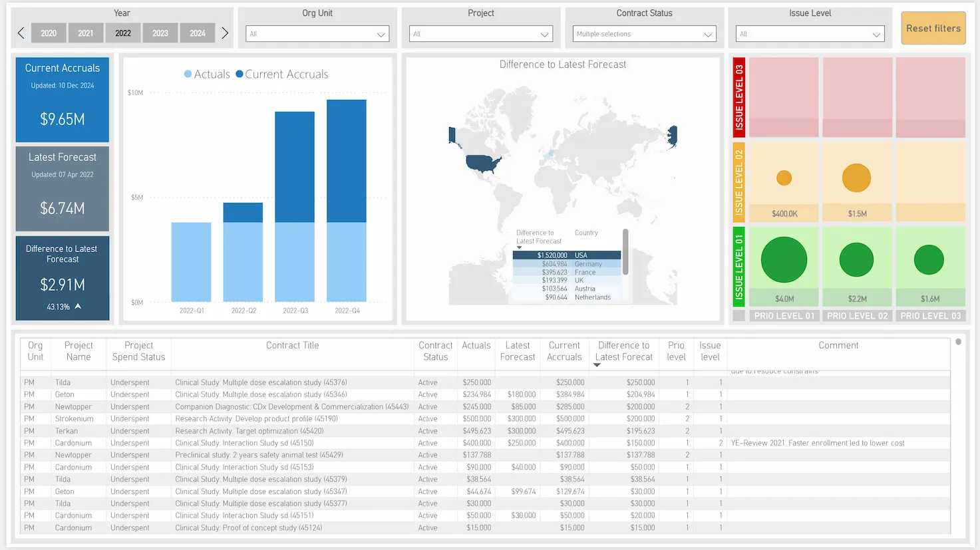Select the 2023 year tab
The height and width of the screenshot is (550, 980).
point(160,33)
